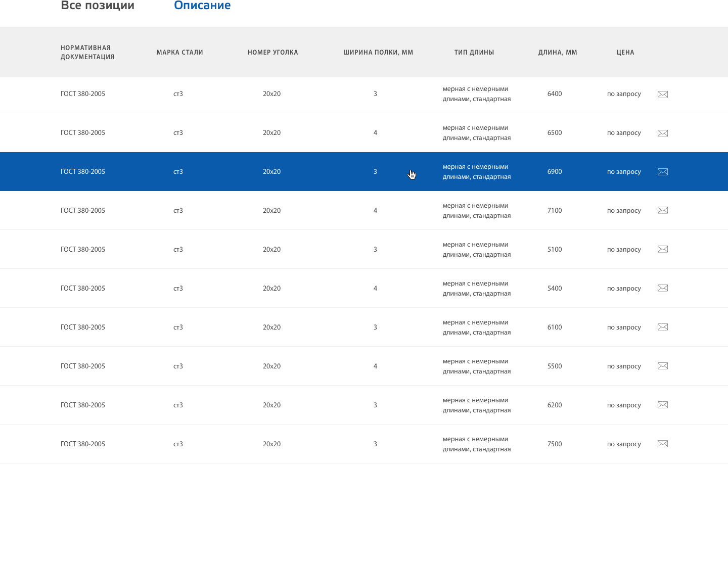
Task: Click ст3 steel grade in the 5400 row
Action: click(x=178, y=289)
